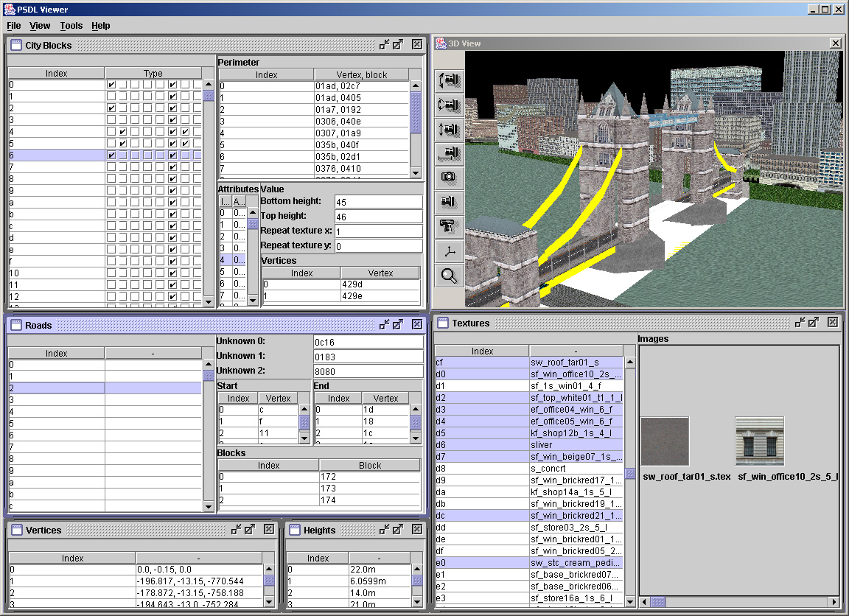
Task: Click the camera with ground line icon
Action: [449, 153]
